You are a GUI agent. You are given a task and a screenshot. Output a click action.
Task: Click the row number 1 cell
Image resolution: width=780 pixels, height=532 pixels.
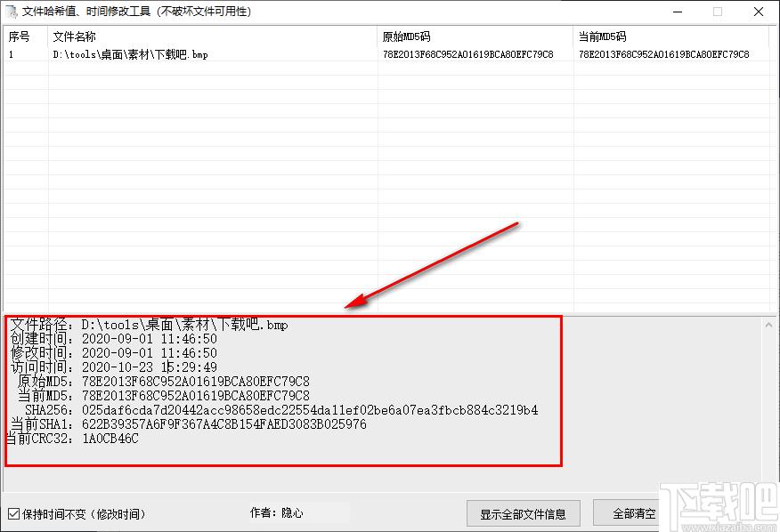(11, 54)
